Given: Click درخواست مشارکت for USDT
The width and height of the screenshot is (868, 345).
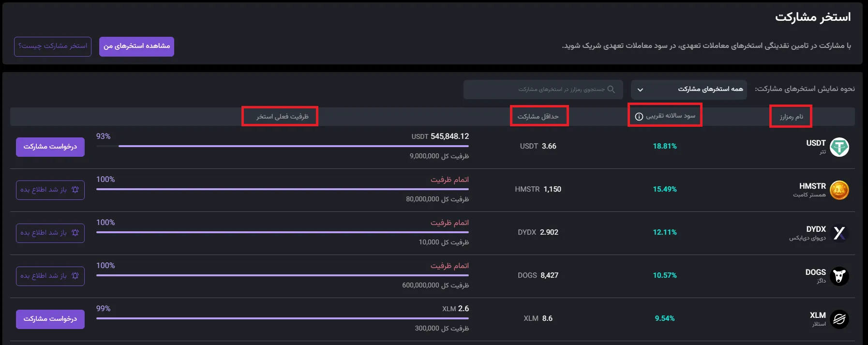Looking at the screenshot, I should pos(50,147).
